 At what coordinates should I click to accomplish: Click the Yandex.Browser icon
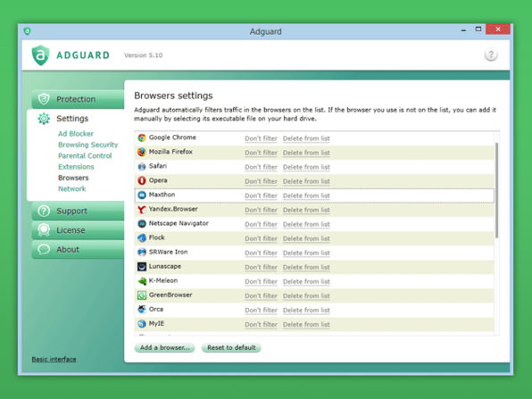pos(142,210)
